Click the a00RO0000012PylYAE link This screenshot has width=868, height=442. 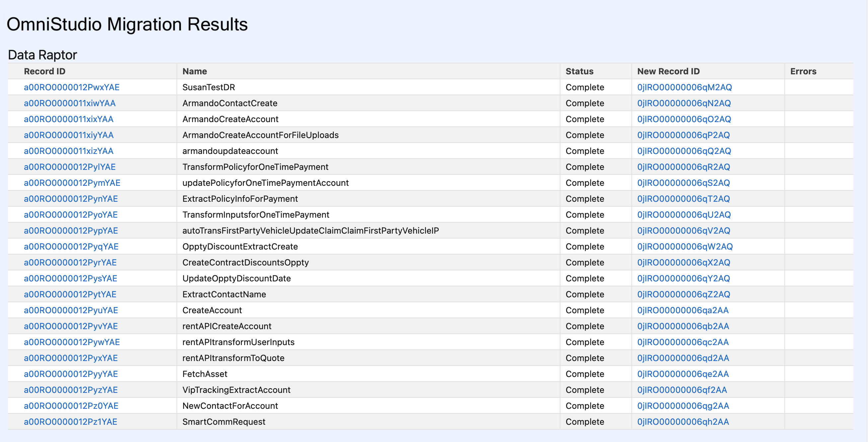[69, 167]
